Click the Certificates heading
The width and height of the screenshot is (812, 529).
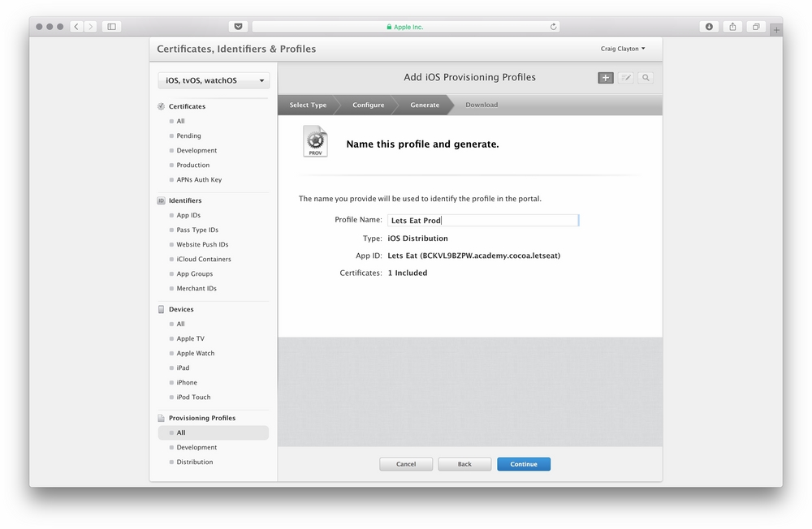tap(187, 106)
